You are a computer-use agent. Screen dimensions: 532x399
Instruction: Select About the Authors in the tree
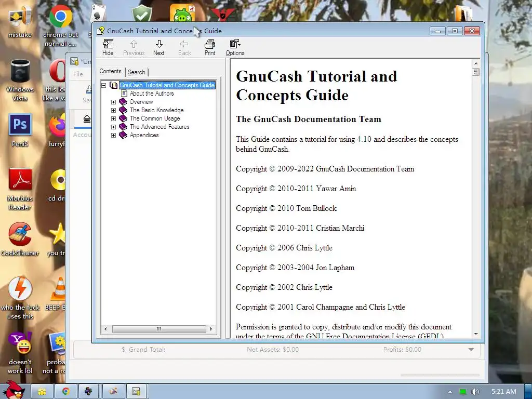click(152, 94)
